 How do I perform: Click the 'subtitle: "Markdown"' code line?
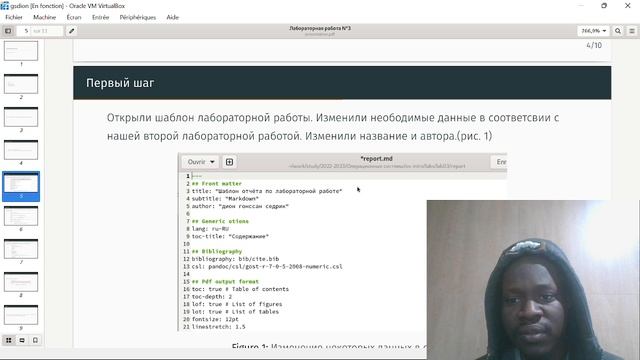coord(225,199)
